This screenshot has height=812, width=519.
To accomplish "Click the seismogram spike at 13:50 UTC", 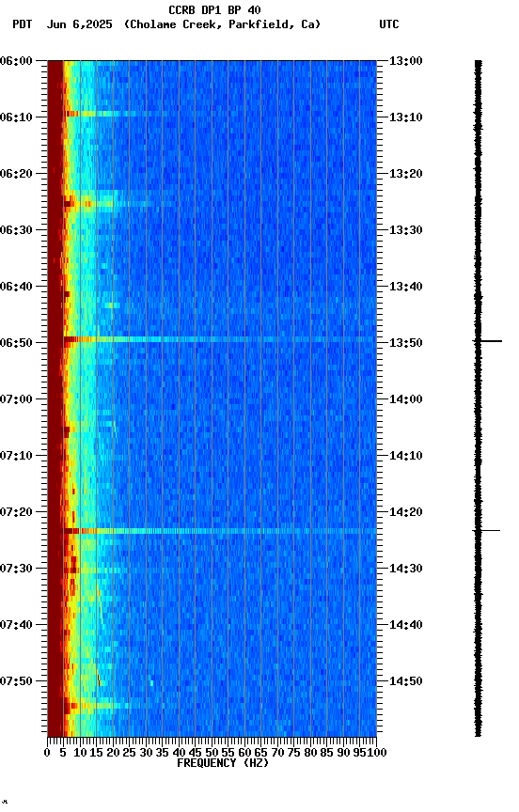I will click(x=487, y=341).
